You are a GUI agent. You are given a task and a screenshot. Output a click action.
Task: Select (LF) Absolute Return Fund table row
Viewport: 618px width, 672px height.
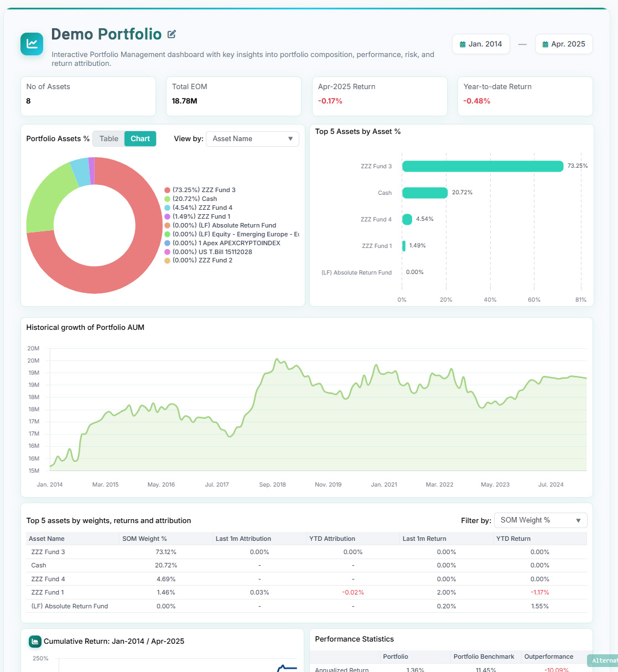coord(307,606)
